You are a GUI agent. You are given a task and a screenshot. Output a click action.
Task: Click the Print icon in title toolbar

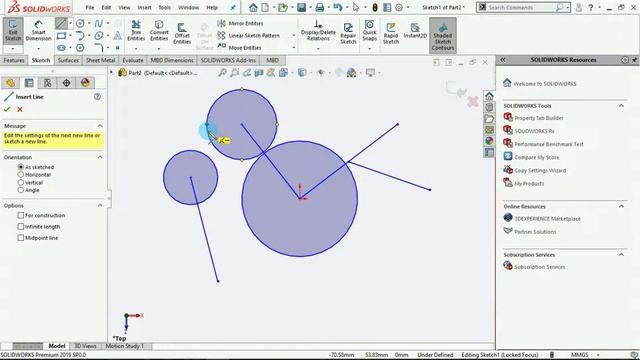coord(320,7)
